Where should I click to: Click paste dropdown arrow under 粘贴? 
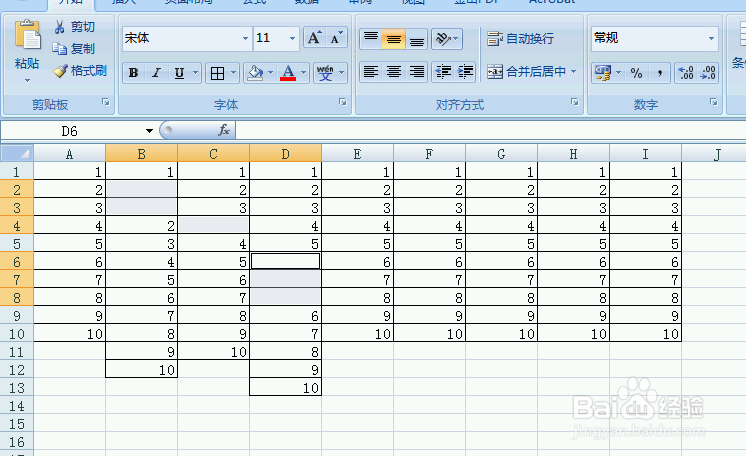[27, 80]
